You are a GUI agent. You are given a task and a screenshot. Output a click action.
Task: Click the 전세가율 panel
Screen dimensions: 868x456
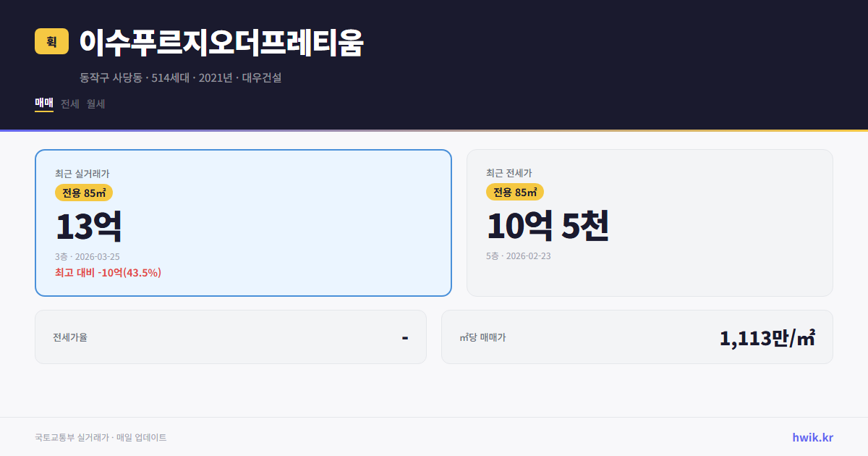coord(231,337)
